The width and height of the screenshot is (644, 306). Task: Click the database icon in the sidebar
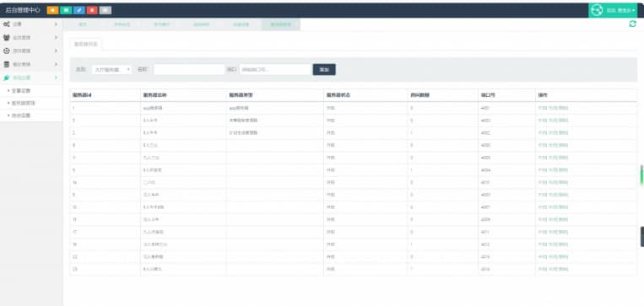[7, 64]
